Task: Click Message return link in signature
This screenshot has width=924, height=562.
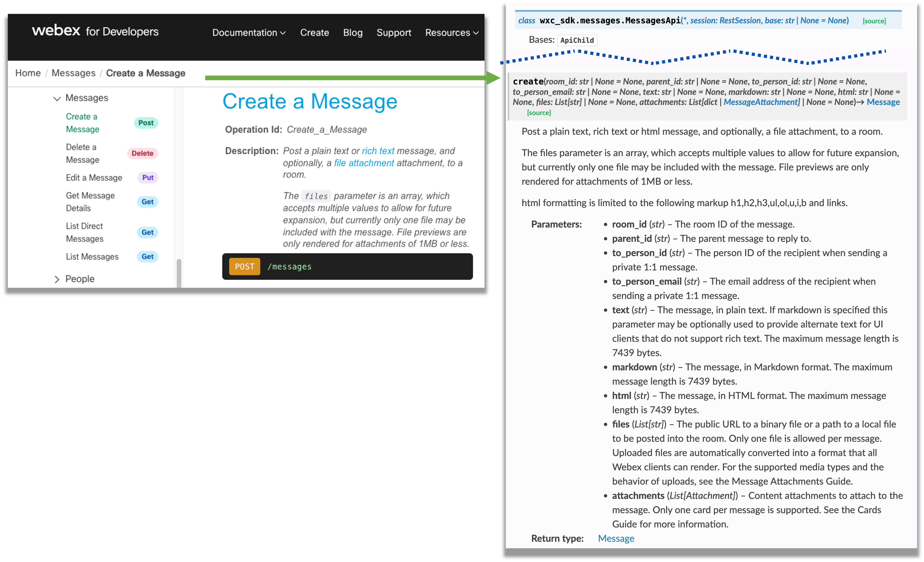Action: point(883,102)
